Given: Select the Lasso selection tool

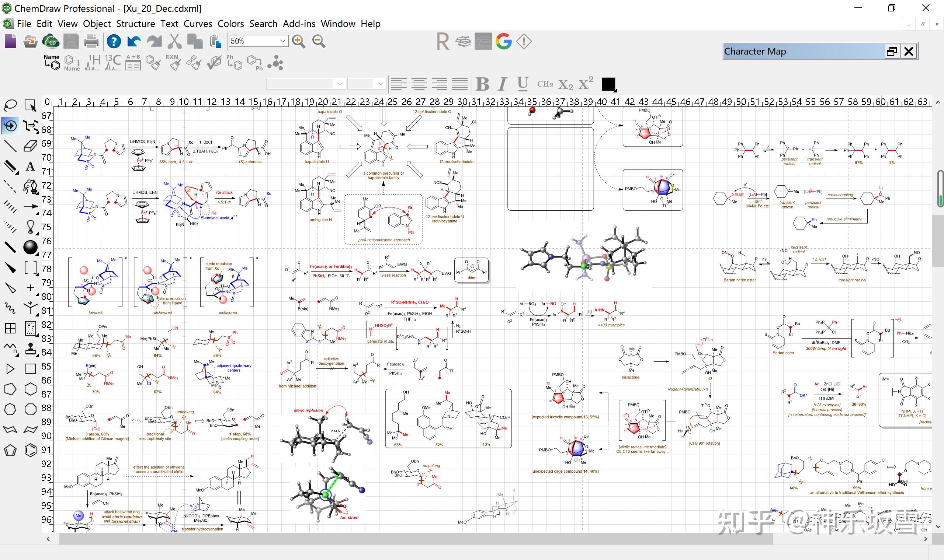Looking at the screenshot, I should tap(10, 105).
